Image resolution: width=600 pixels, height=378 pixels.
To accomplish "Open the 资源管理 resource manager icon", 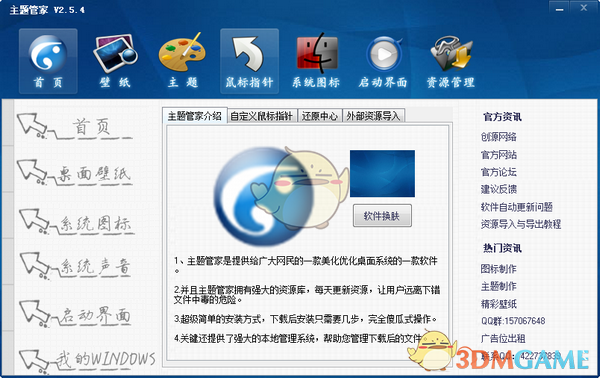I will pos(451,61).
